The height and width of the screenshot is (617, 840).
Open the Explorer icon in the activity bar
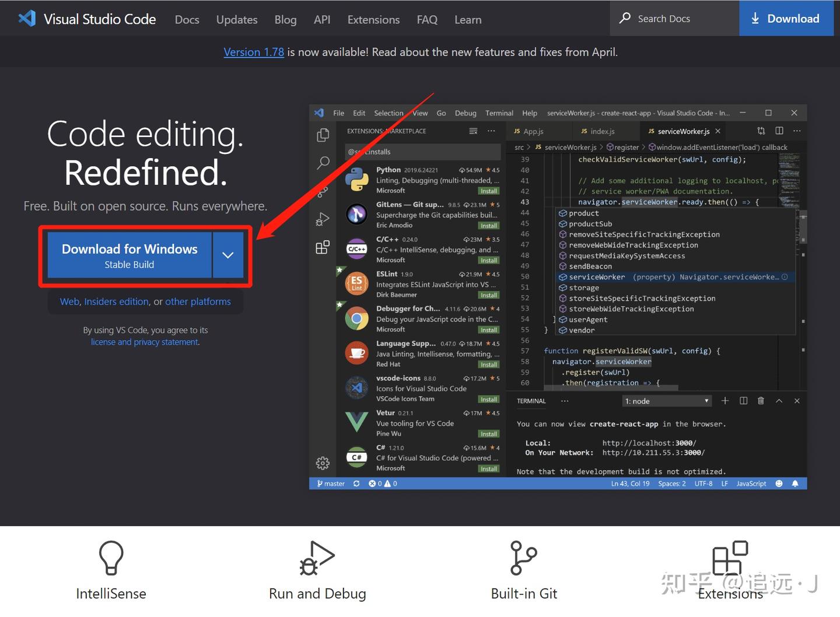point(323,135)
